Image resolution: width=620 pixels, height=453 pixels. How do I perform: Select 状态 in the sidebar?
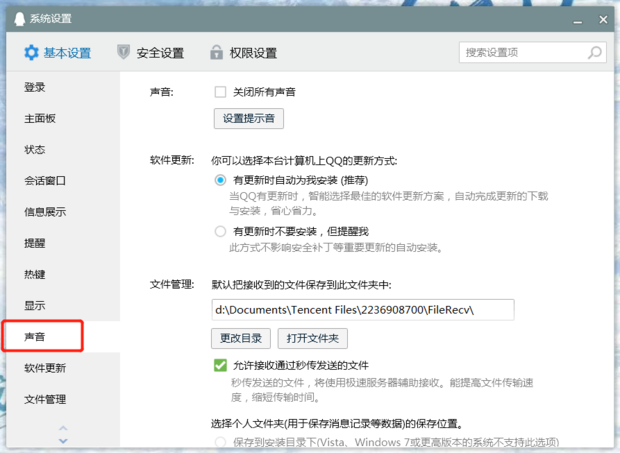click(x=35, y=149)
